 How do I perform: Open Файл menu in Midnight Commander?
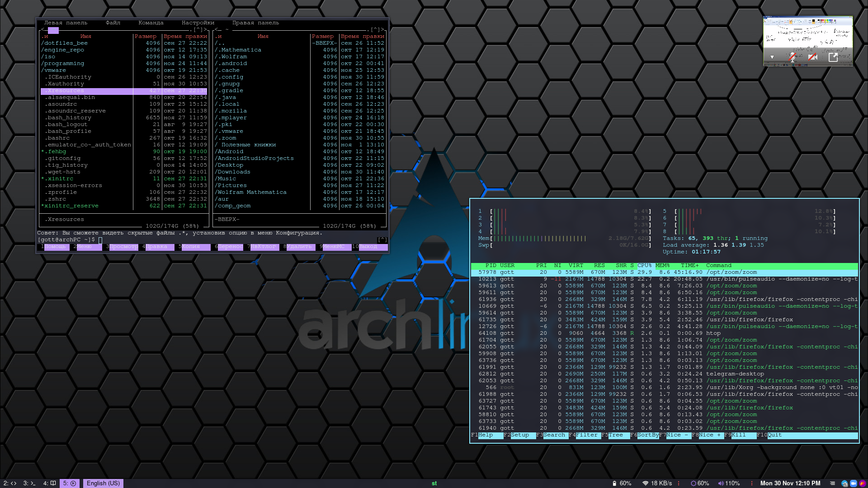[x=113, y=23]
